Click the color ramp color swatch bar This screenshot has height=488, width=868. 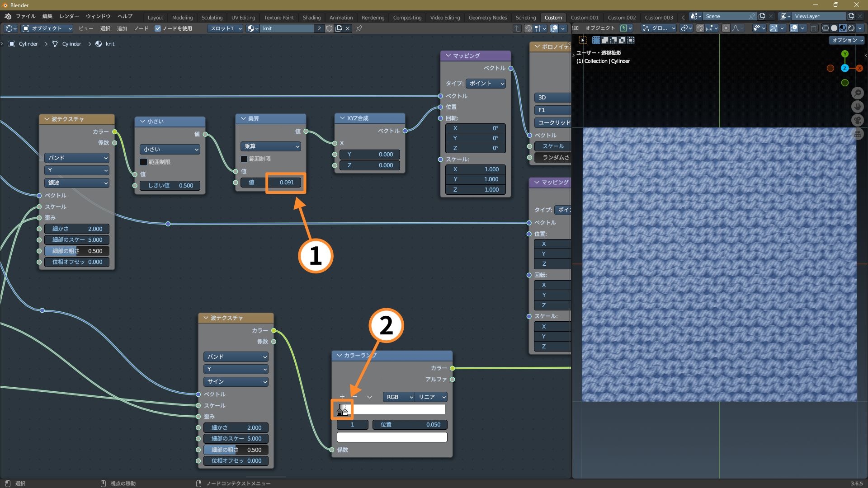click(392, 437)
